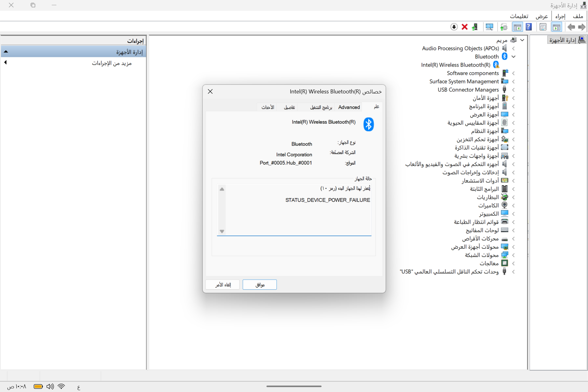Click the إلغاء الأمر cancel button
The image size is (588, 392).
click(x=223, y=285)
